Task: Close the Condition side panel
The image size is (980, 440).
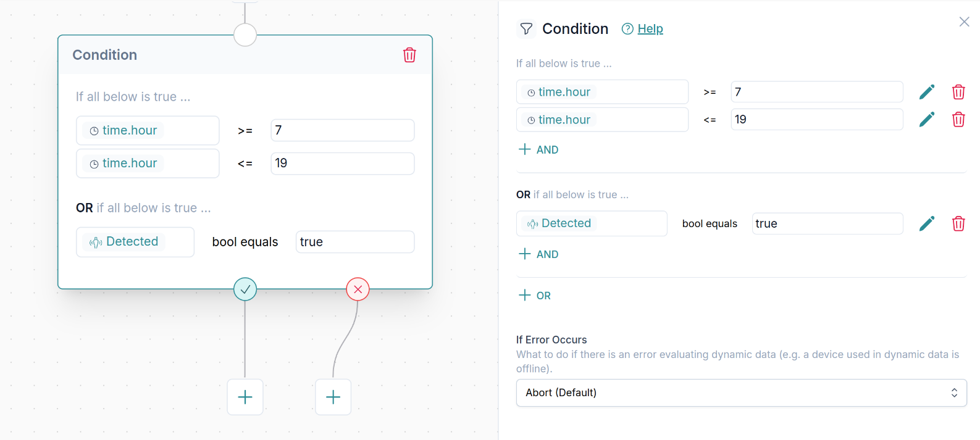Action: click(964, 22)
